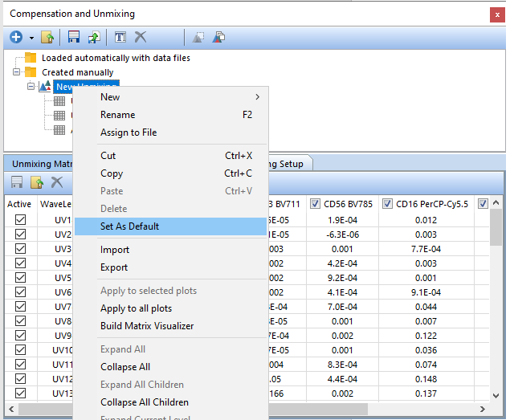This screenshot has height=420, width=510.
Task: Choose Apply to all plots
Action: 170,308
